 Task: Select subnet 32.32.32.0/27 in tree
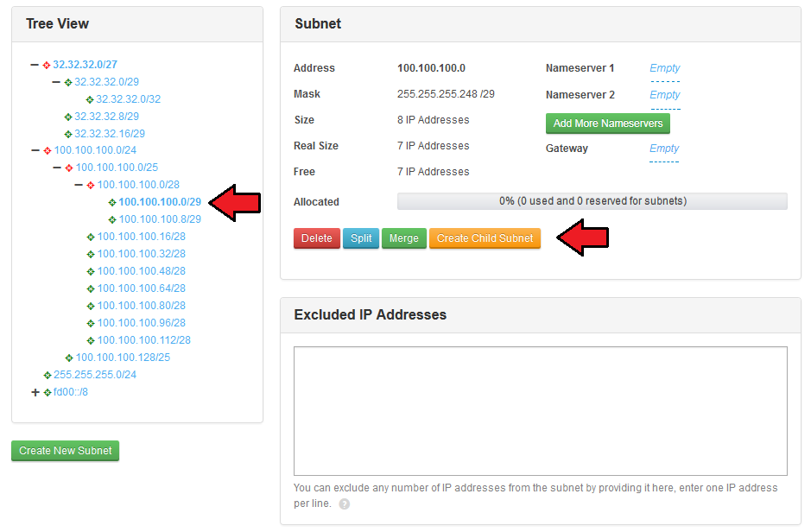click(85, 65)
